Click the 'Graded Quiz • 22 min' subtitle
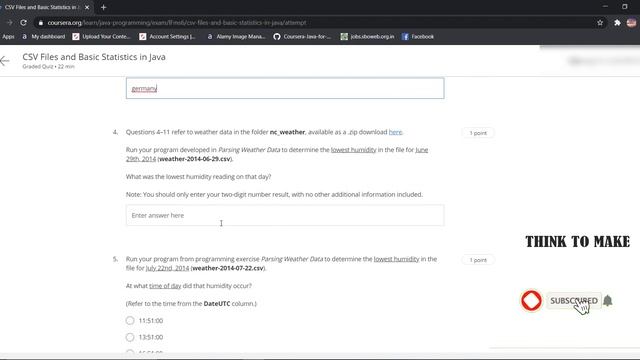This screenshot has height=360, width=640. tap(49, 67)
